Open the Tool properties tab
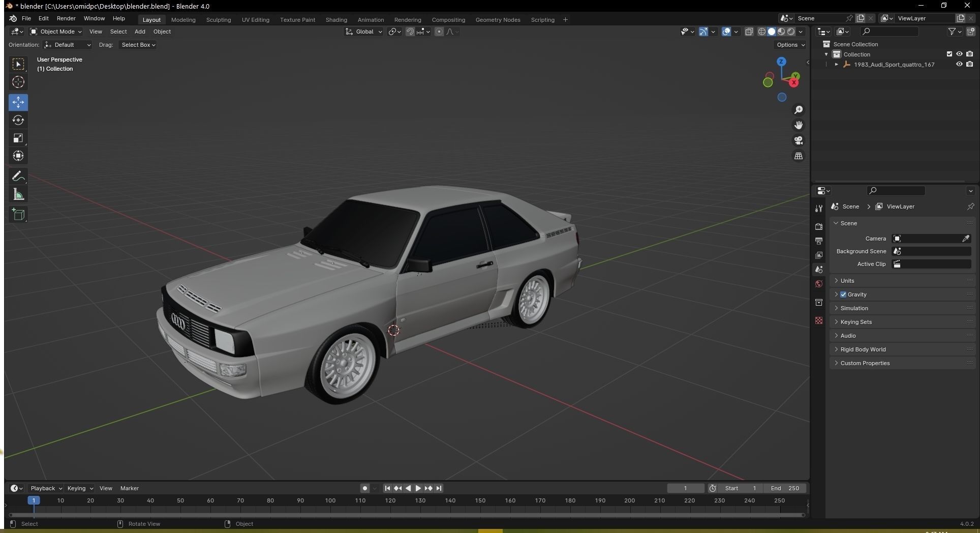 pyautogui.click(x=819, y=208)
